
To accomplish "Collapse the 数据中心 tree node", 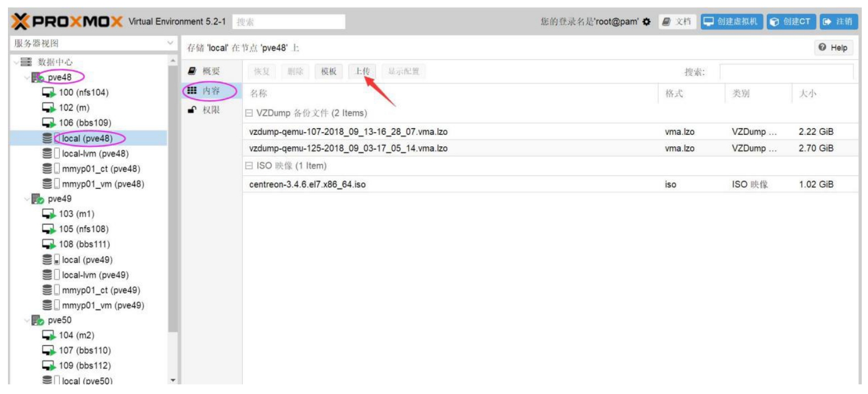I will tap(15, 62).
